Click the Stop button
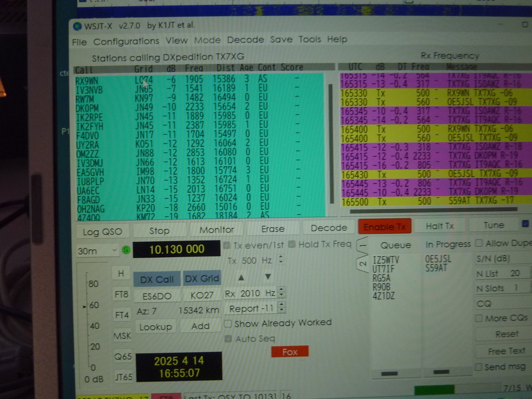The image size is (532, 399). point(160,231)
